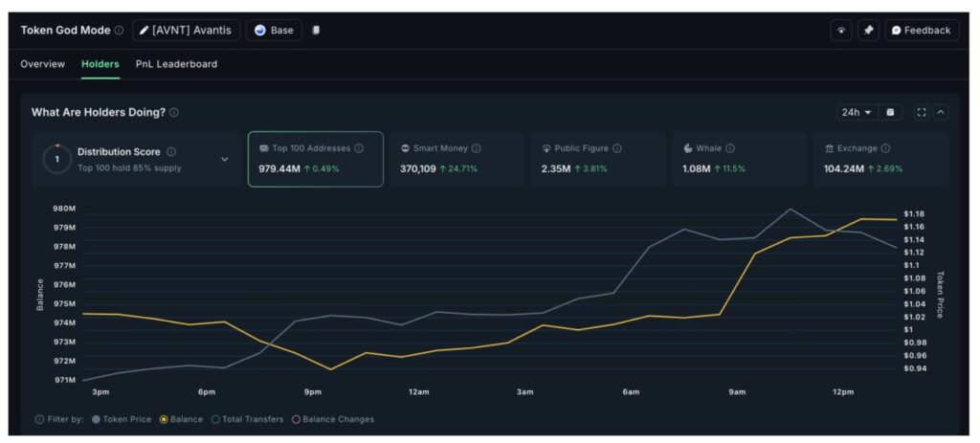Image resolution: width=980 pixels, height=443 pixels.
Task: Select the Exchange holders card
Action: [x=880, y=159]
